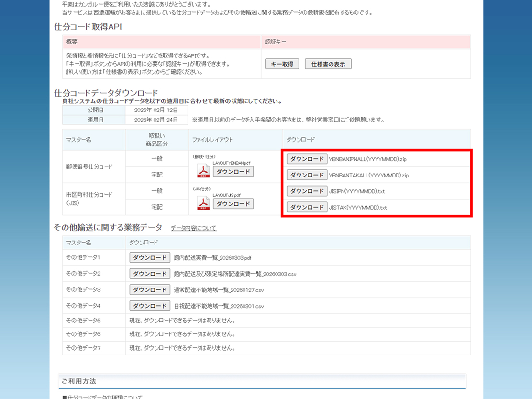Click the LAYOUTJIS.pdf filename label
The width and height of the screenshot is (532, 399).
227,195
